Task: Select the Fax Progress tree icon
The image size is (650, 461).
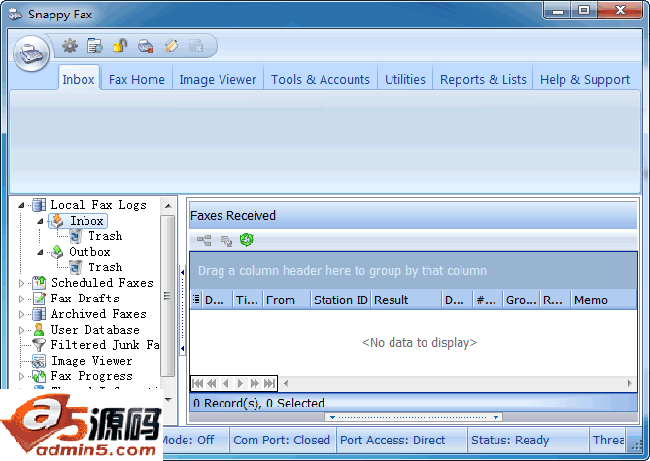Action: pos(39,376)
